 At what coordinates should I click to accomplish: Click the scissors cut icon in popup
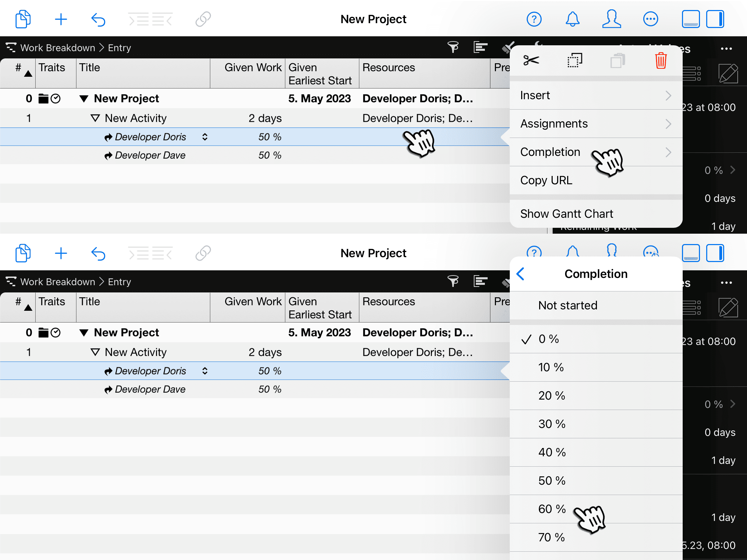[531, 60]
